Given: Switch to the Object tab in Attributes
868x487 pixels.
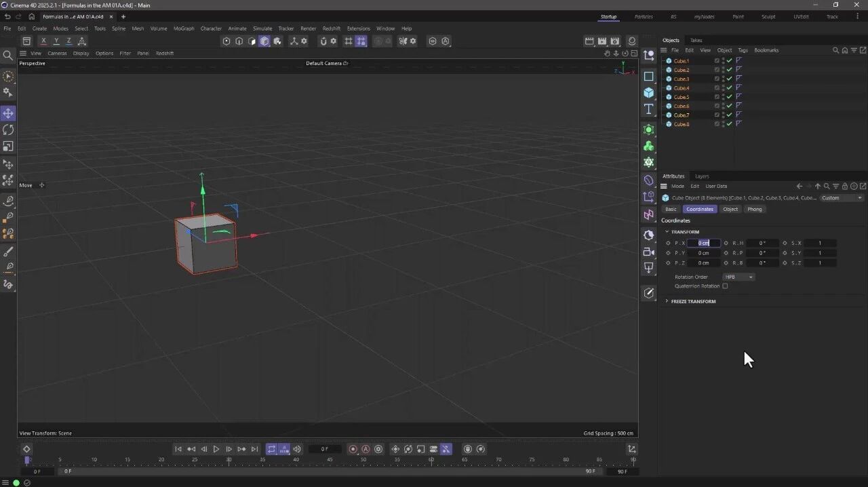Looking at the screenshot, I should pyautogui.click(x=730, y=209).
